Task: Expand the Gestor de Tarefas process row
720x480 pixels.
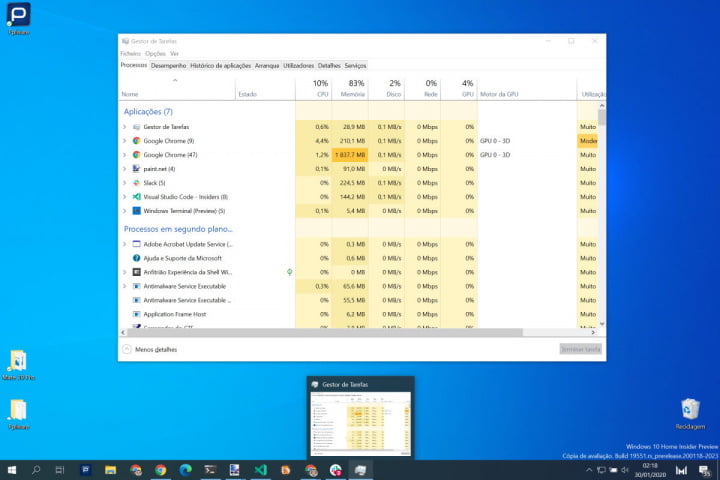Action: tap(124, 127)
